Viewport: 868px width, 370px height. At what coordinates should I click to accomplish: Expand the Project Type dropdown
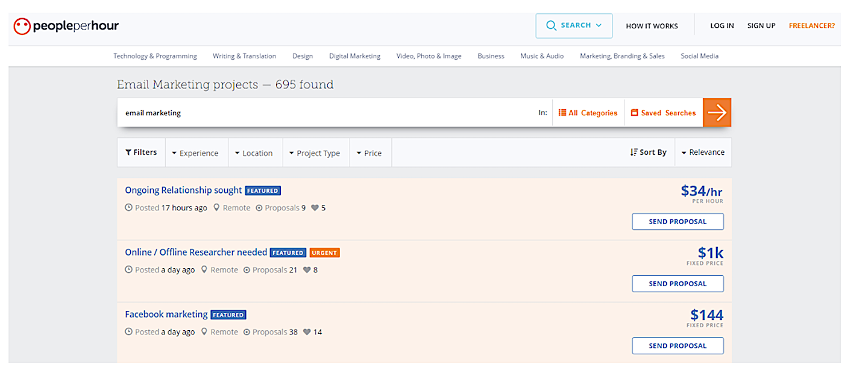(314, 153)
